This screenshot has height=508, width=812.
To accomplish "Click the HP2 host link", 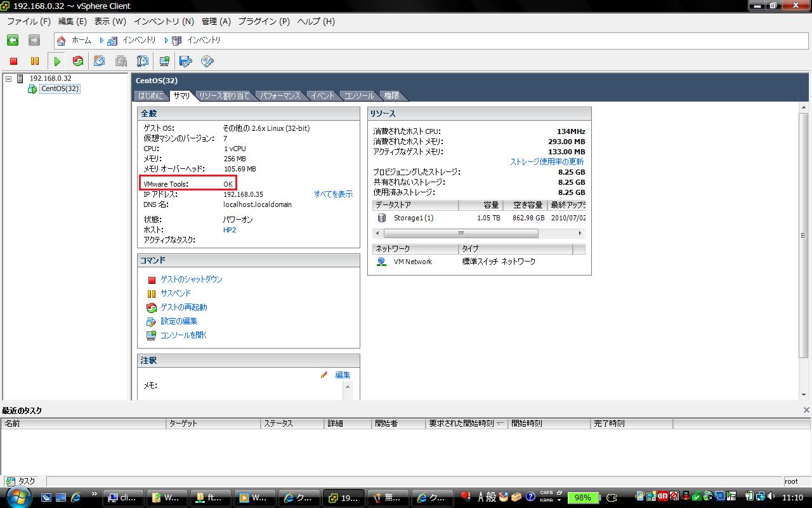I will tap(230, 230).
